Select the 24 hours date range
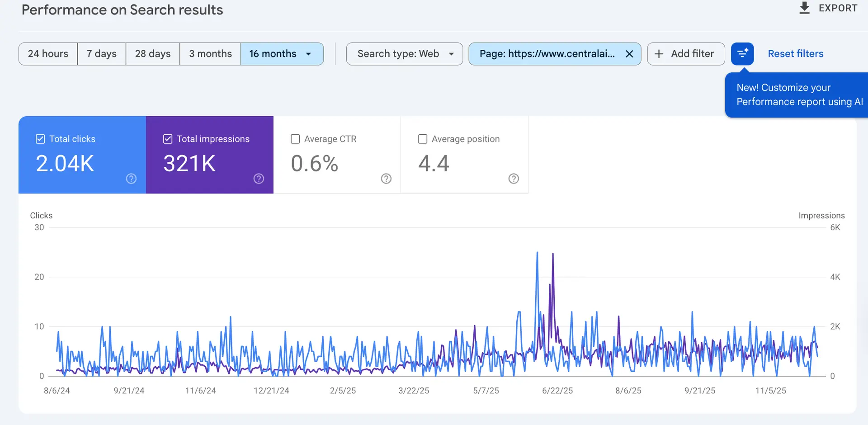Screen dimensions: 868x425 (48, 54)
